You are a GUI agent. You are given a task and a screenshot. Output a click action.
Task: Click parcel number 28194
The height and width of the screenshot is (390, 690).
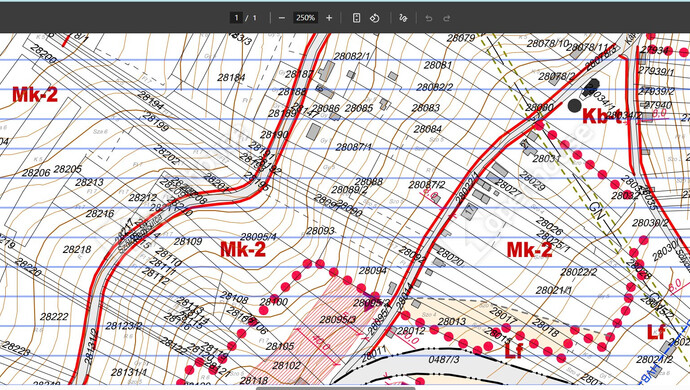pyautogui.click(x=150, y=100)
